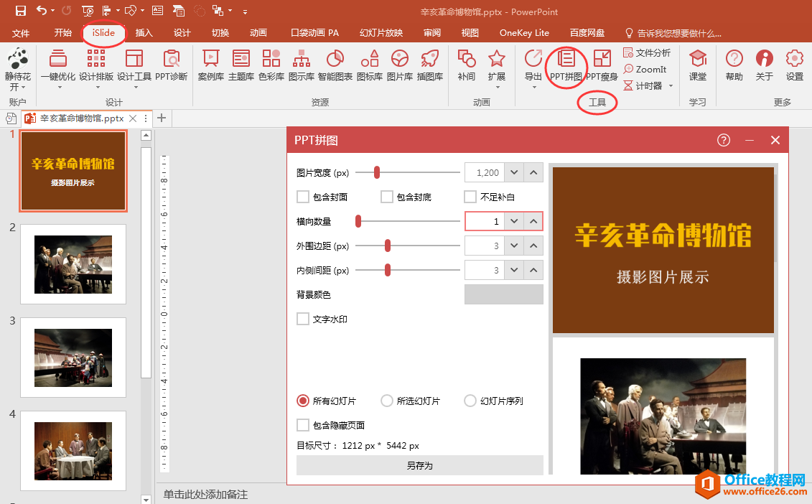The width and height of the screenshot is (812, 504).
Task: Click the 另存为 save-as button
Action: (x=419, y=465)
